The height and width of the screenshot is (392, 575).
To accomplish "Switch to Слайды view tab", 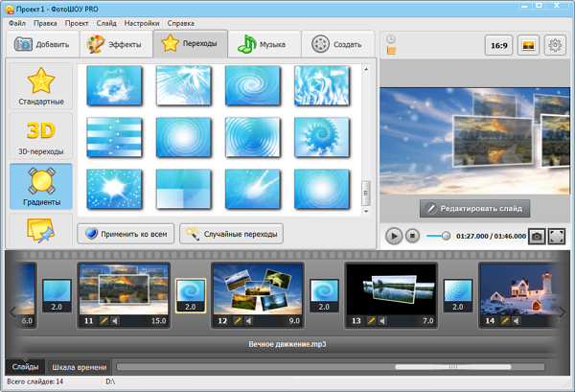I will click(25, 367).
